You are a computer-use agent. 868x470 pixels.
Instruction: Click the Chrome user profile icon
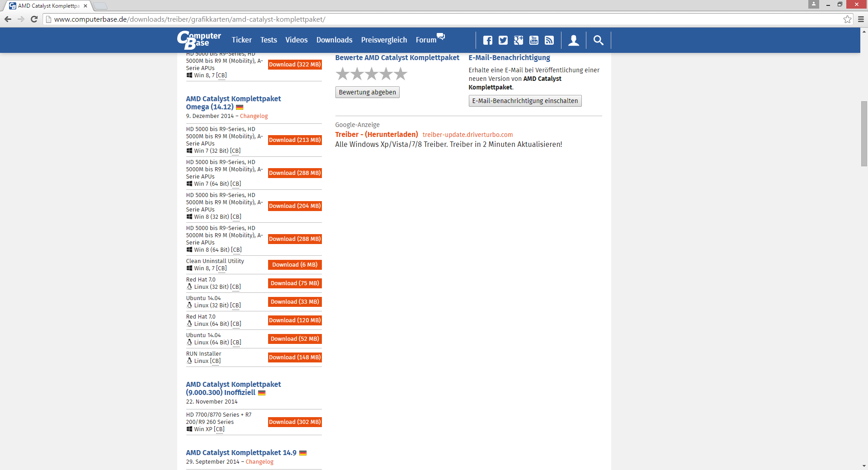814,4
